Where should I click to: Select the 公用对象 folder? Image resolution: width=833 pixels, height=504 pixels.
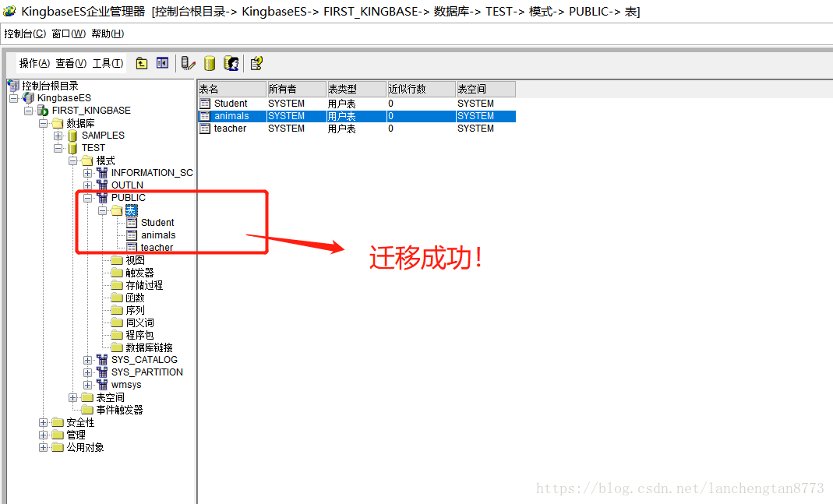[85, 447]
